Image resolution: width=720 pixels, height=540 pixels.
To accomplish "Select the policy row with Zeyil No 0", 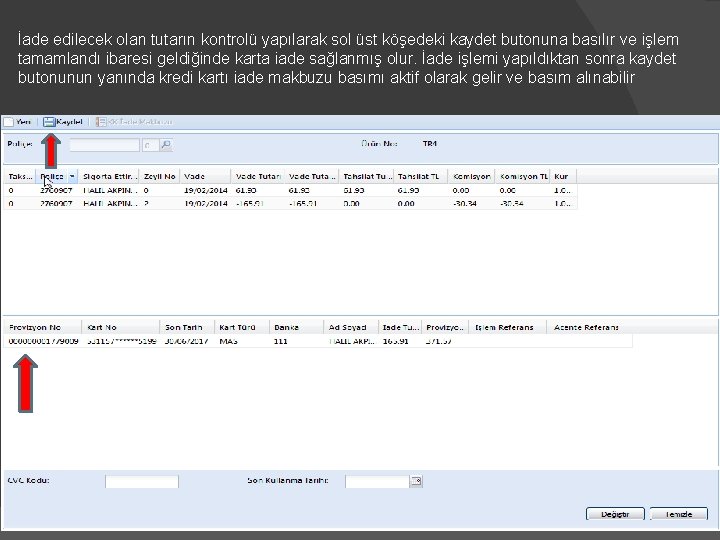I will pyautogui.click(x=290, y=190).
